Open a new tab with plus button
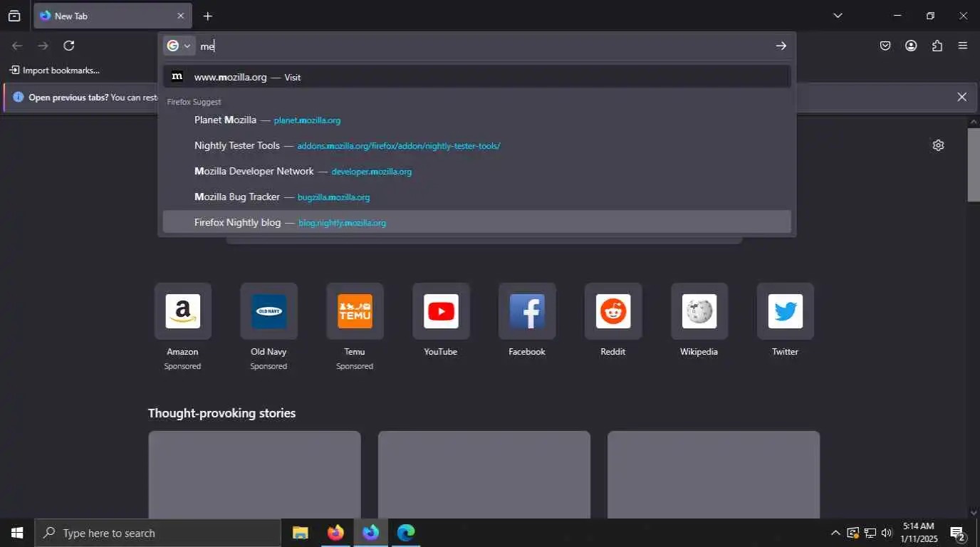This screenshot has height=547, width=980. point(207,16)
